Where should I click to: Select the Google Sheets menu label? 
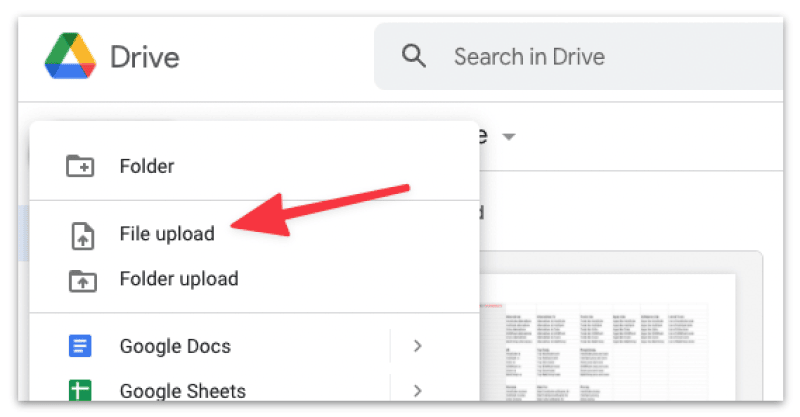coord(182,390)
